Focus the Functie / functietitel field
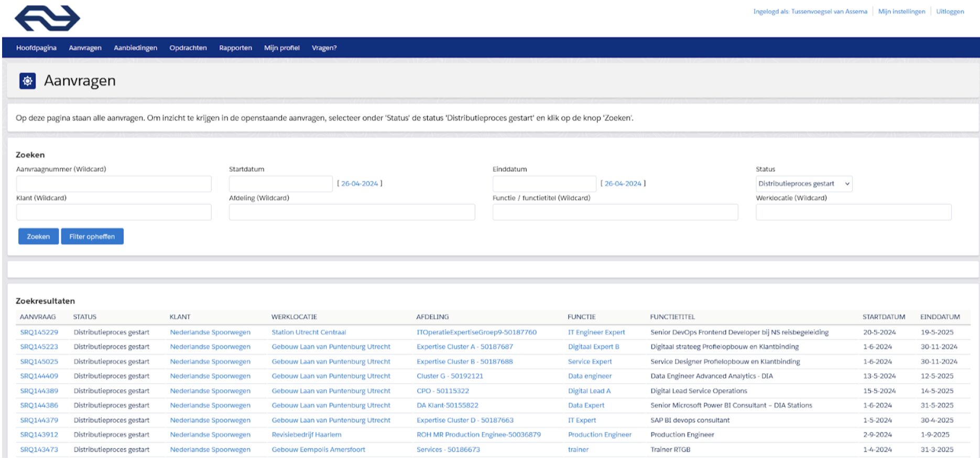The height and width of the screenshot is (458, 980). 615,212
